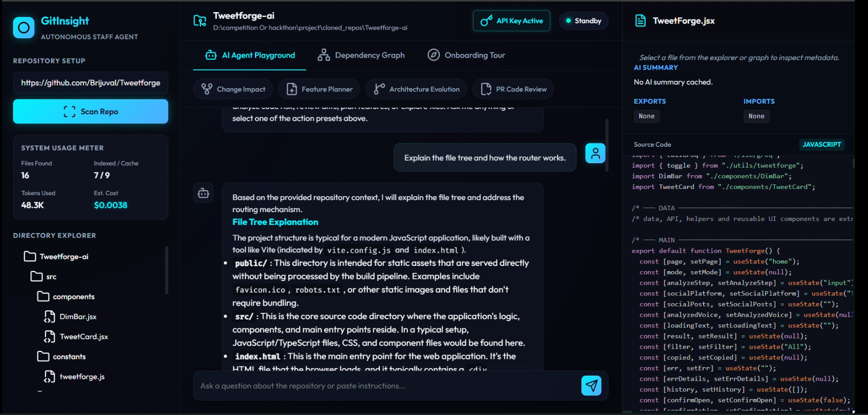Click the import DimBar code line

[711, 176]
